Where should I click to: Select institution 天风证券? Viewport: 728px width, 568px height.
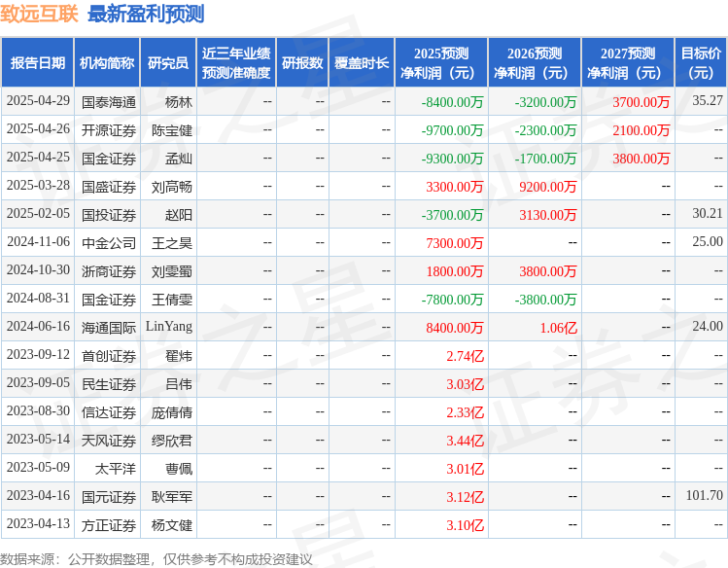109,441
